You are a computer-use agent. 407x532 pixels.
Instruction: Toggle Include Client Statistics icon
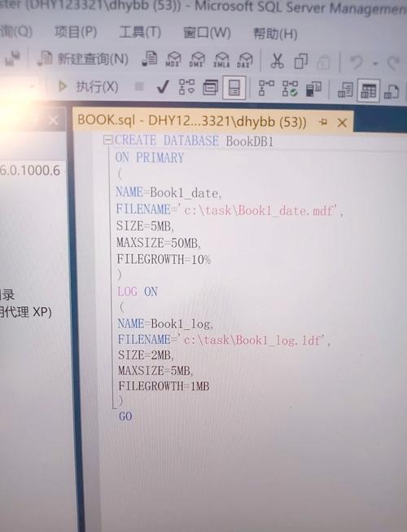point(313,90)
